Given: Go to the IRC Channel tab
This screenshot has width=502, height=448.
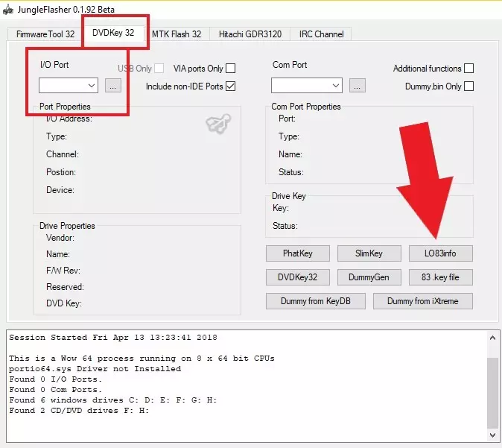Looking at the screenshot, I should pyautogui.click(x=321, y=34).
